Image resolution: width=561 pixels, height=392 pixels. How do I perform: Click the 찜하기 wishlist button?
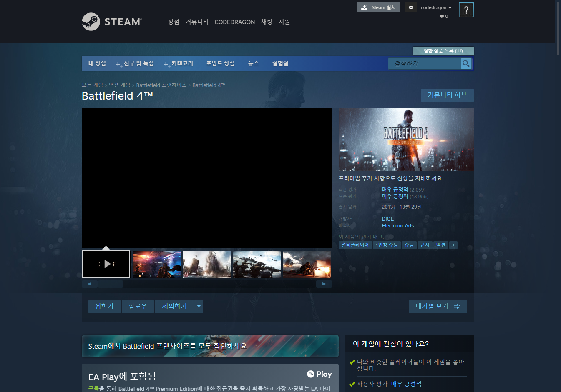click(x=104, y=306)
